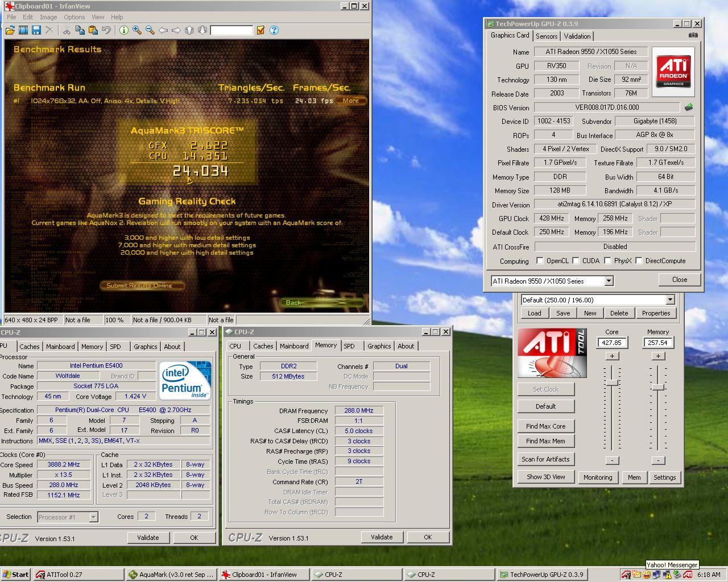This screenshot has height=582, width=728.
Task: Click Scan for Artifacts in ATITool
Action: (546, 459)
